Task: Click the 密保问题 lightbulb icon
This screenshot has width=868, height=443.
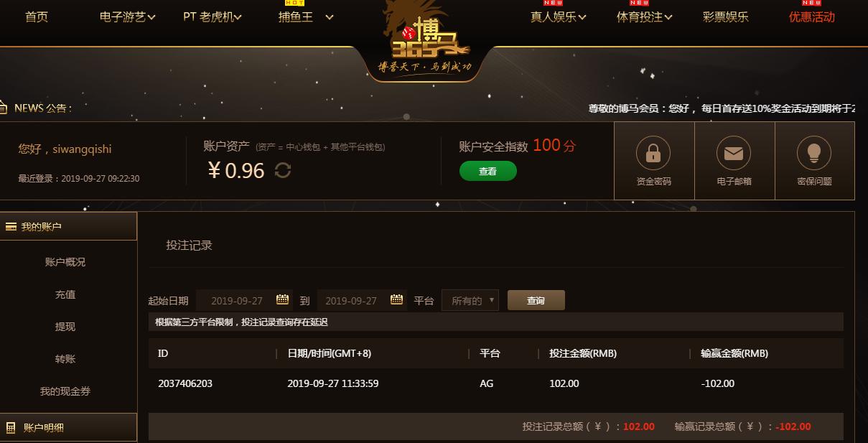Action: 814,153
